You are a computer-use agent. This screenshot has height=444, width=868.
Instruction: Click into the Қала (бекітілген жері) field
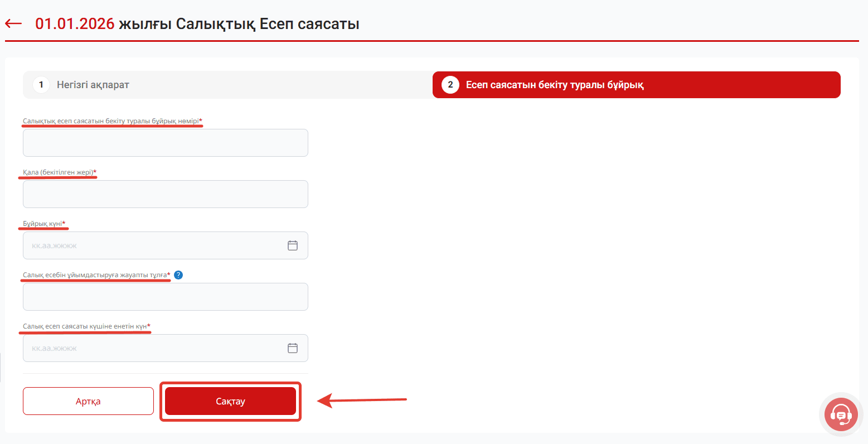pos(165,194)
